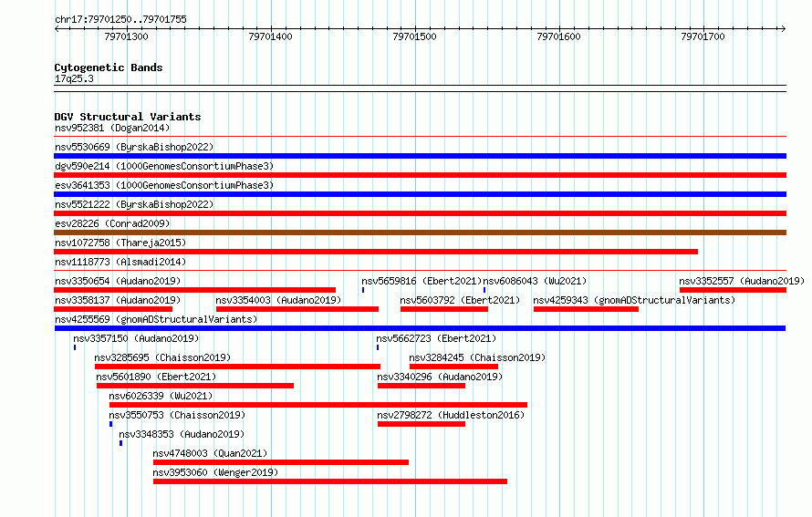Image resolution: width=812 pixels, height=517 pixels.
Task: Select the dgv590e214 red variant bar
Action: [x=420, y=175]
